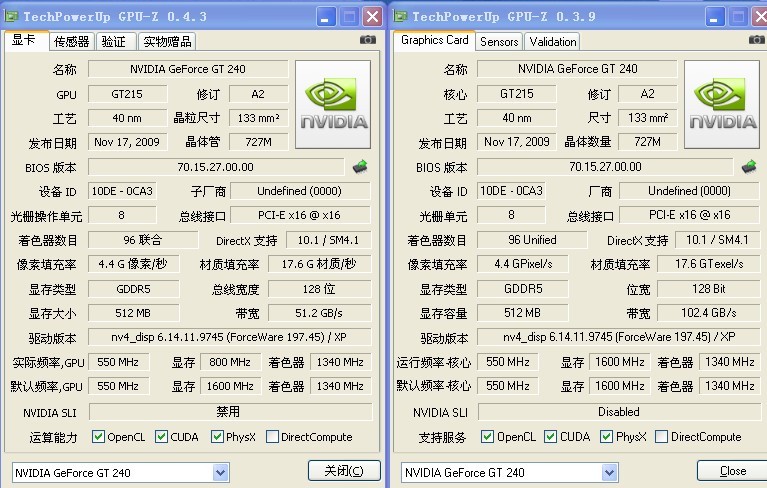
Task: Click the 禁用 SLI status field
Action: pyautogui.click(x=231, y=412)
